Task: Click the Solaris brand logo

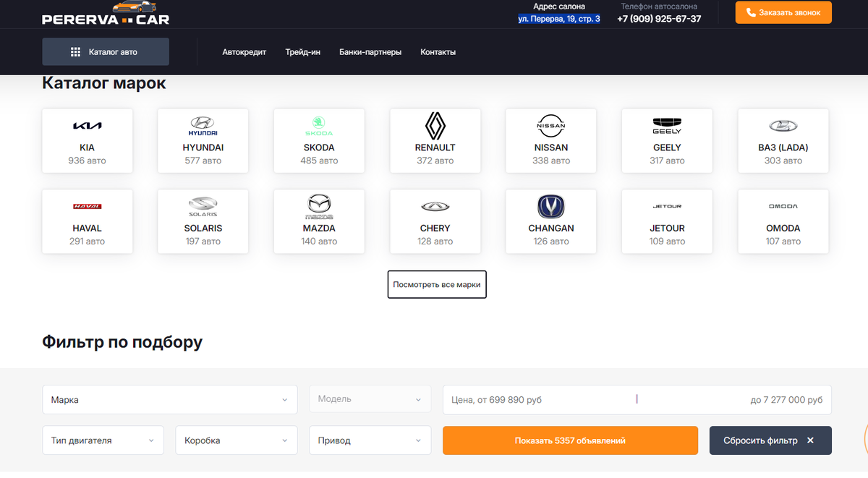Action: tap(203, 207)
